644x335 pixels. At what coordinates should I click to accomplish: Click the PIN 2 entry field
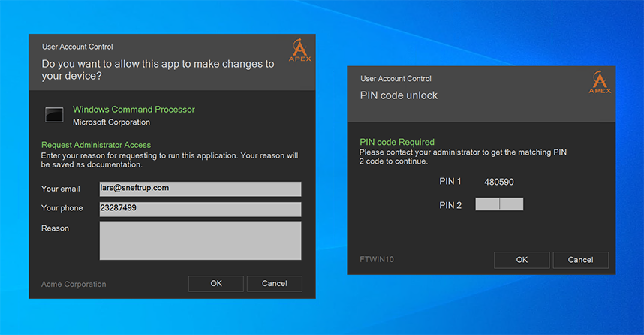click(499, 204)
